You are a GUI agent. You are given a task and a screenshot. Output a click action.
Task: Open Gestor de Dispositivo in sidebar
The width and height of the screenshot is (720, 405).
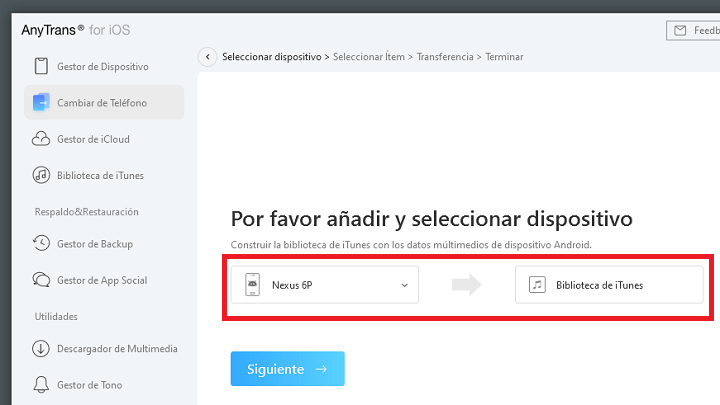104,67
